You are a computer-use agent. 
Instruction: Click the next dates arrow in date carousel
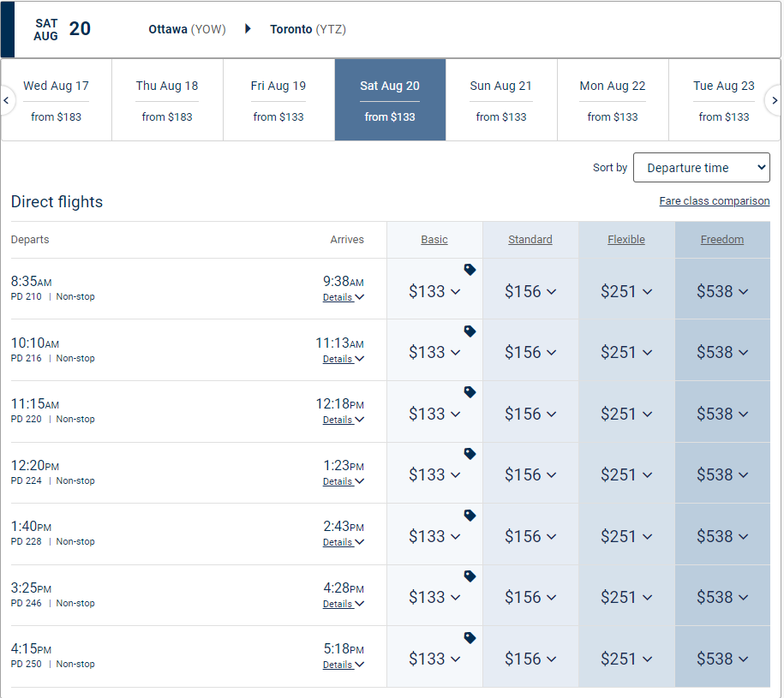click(774, 100)
